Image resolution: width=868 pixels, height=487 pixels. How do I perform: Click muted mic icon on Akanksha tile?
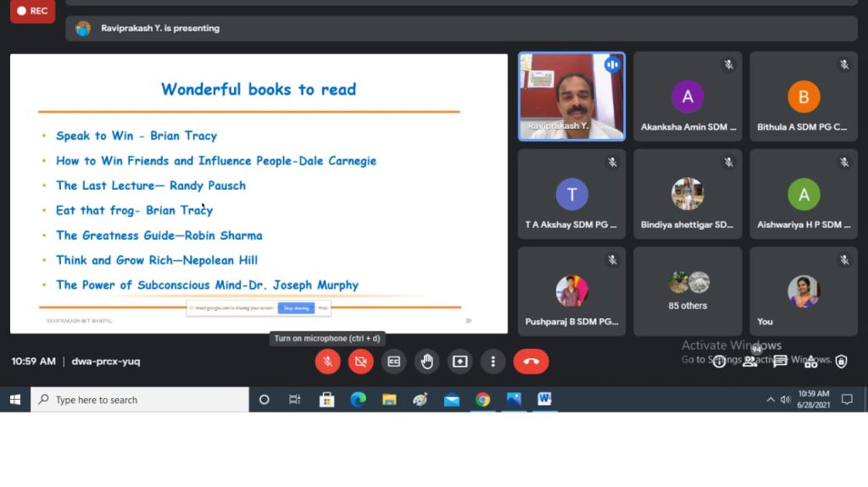[x=728, y=64]
